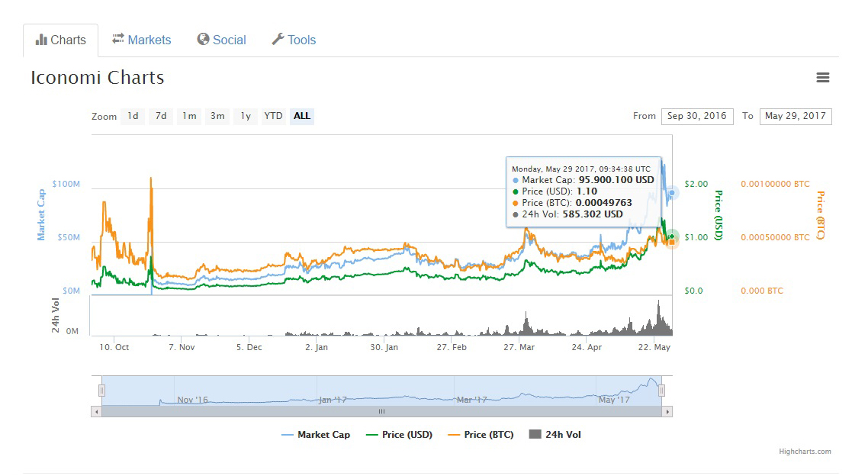Switch to the Markets tab

(142, 40)
